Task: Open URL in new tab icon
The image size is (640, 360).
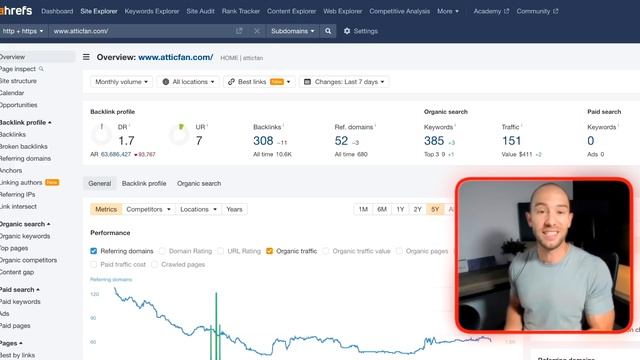Action: 239,31
